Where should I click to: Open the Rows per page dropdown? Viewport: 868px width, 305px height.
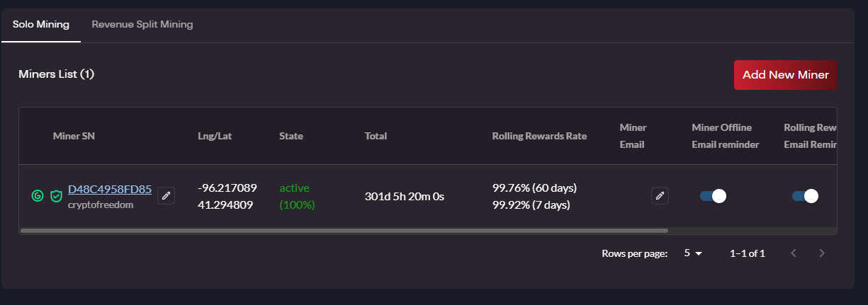coord(692,253)
